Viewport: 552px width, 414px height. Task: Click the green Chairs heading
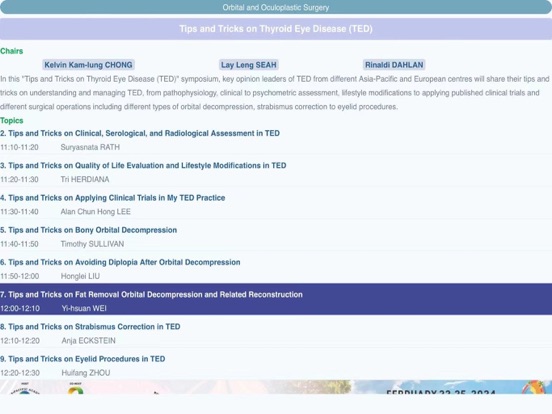tap(12, 51)
